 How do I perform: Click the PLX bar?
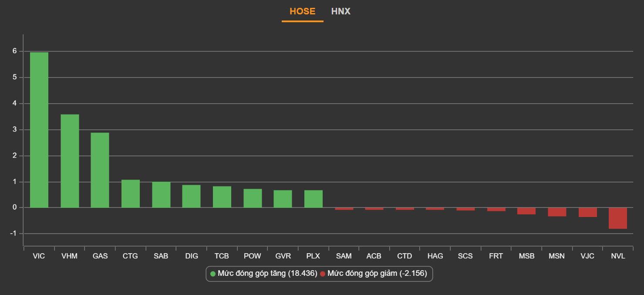point(314,199)
